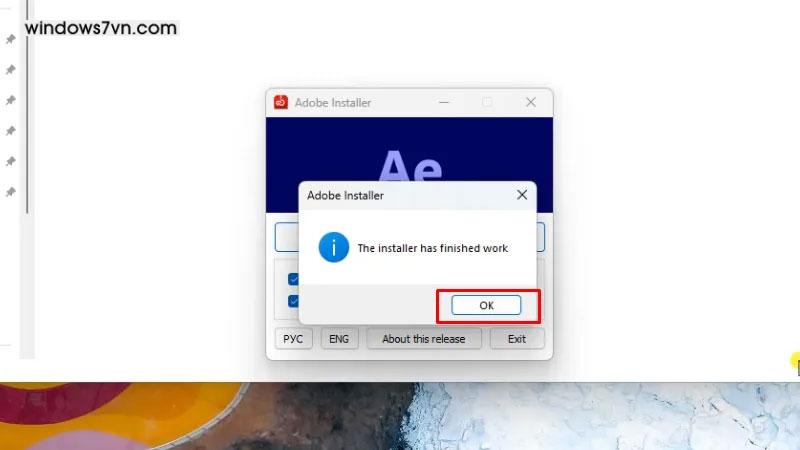The height and width of the screenshot is (450, 800).
Task: Click the Ae After Effects logo banner
Action: [x=410, y=150]
